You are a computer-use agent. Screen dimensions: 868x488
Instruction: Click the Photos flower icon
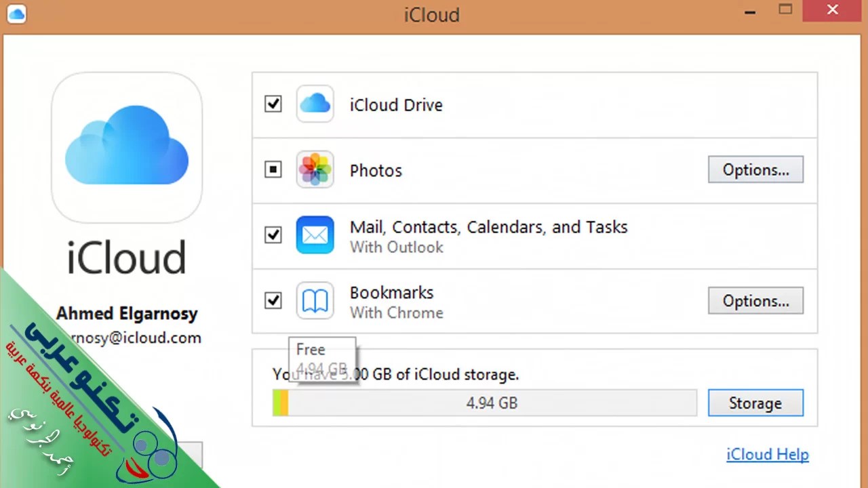point(315,169)
